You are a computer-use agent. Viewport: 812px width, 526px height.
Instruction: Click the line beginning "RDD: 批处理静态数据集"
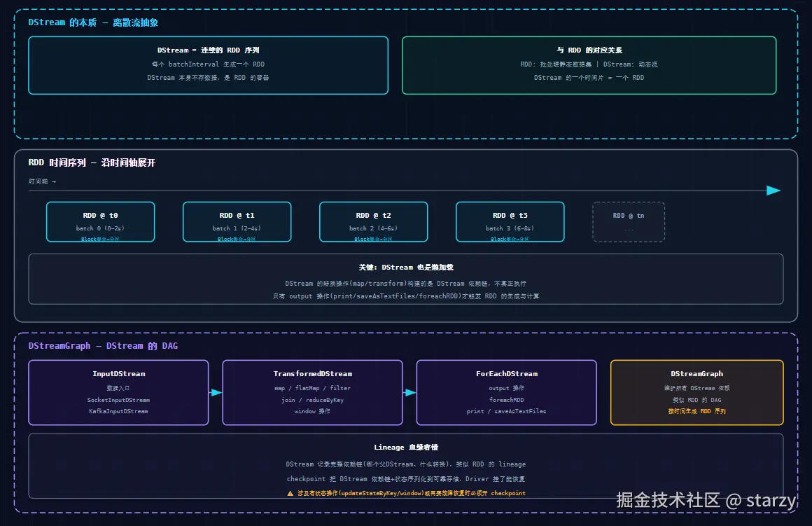tap(589, 64)
